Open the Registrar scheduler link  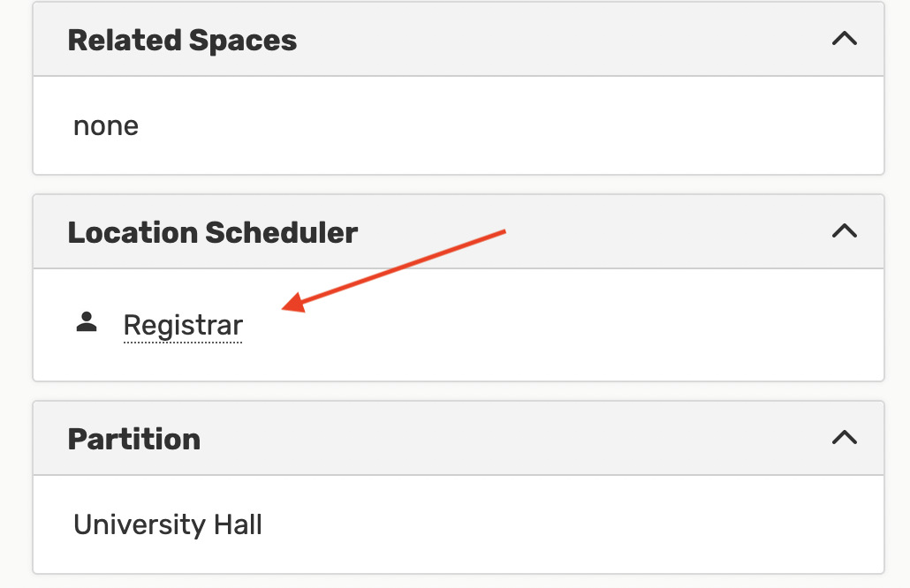coord(183,326)
